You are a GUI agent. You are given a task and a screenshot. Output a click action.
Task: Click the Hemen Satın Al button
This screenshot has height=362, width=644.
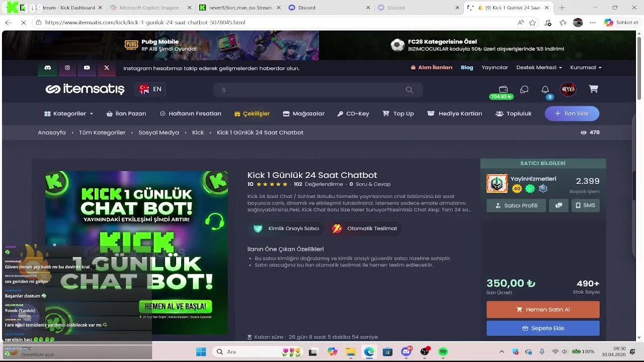pos(543,310)
